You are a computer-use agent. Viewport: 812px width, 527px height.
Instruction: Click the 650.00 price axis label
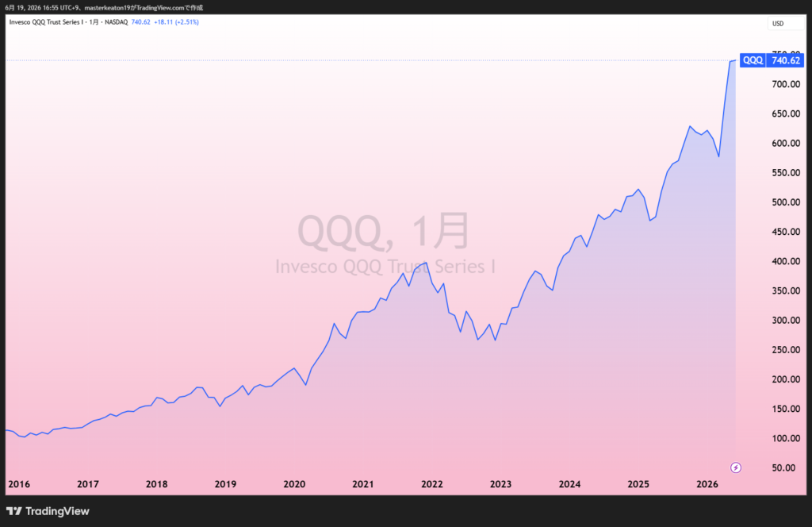tap(786, 113)
